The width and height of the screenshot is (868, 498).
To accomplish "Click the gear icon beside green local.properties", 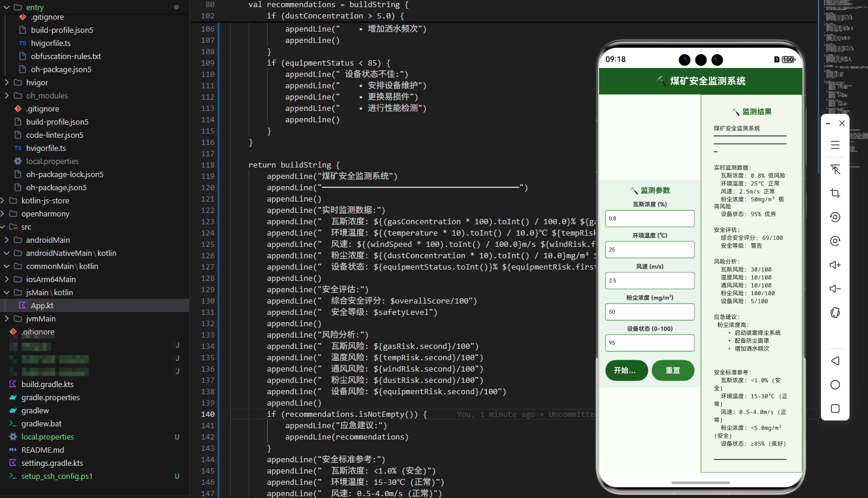I will 13,437.
